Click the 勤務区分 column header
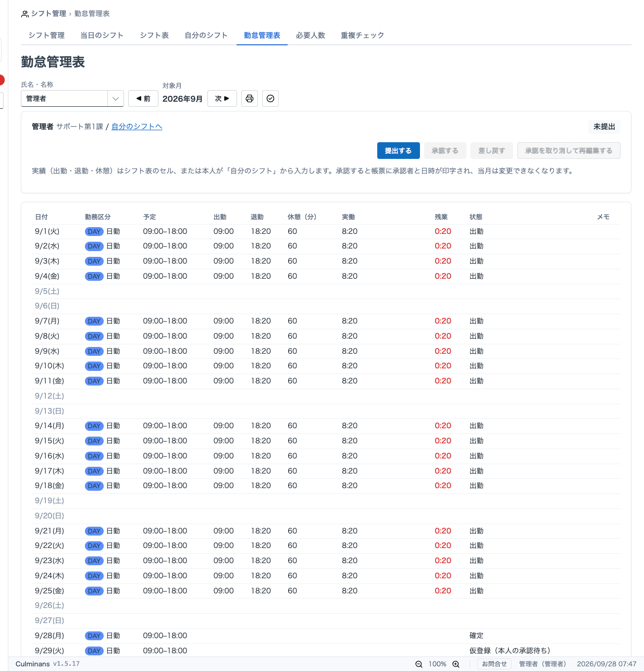This screenshot has width=644, height=671. pyautogui.click(x=98, y=217)
